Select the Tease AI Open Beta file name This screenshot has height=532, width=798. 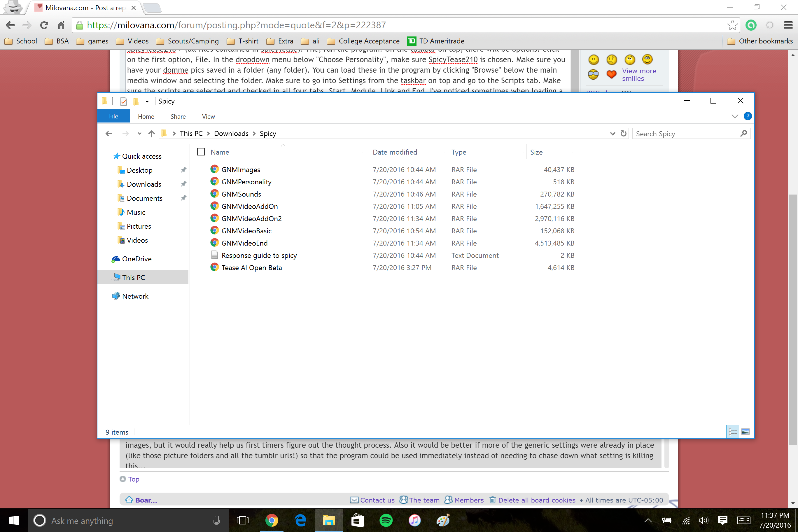252,267
